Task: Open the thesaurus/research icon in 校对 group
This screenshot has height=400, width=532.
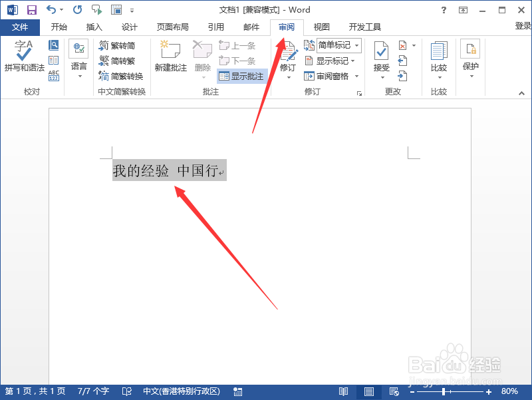Action: point(53,45)
